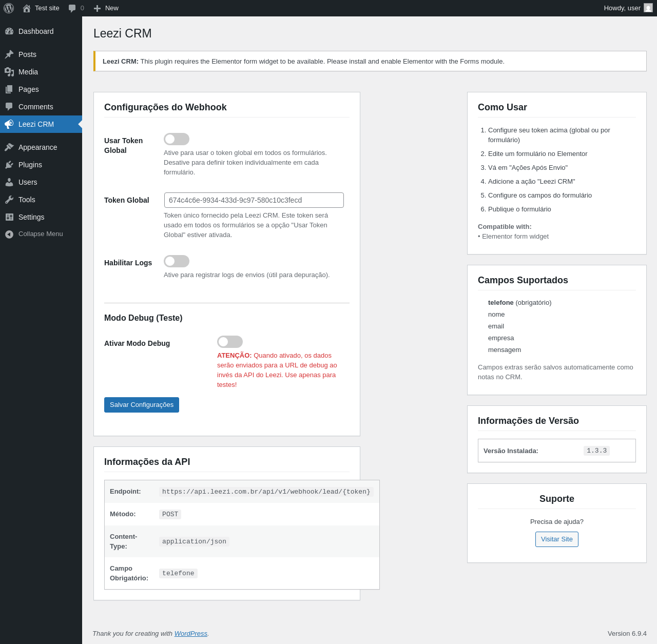
Task: Click the Media icon in sidebar
Action: (9, 72)
